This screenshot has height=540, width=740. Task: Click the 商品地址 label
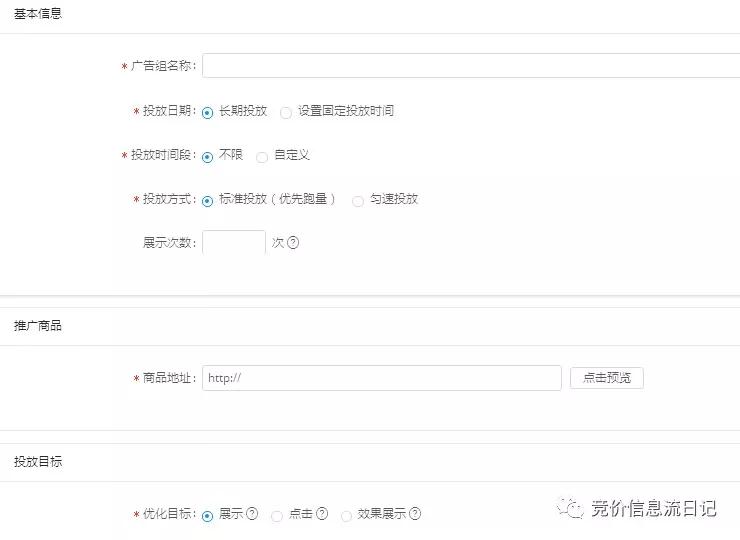coord(169,378)
